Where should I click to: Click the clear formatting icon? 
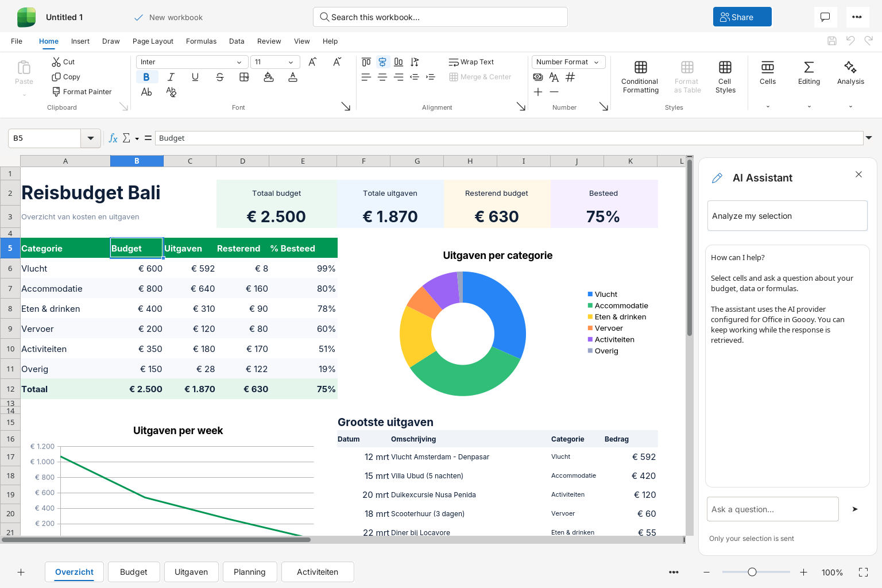[x=171, y=92]
